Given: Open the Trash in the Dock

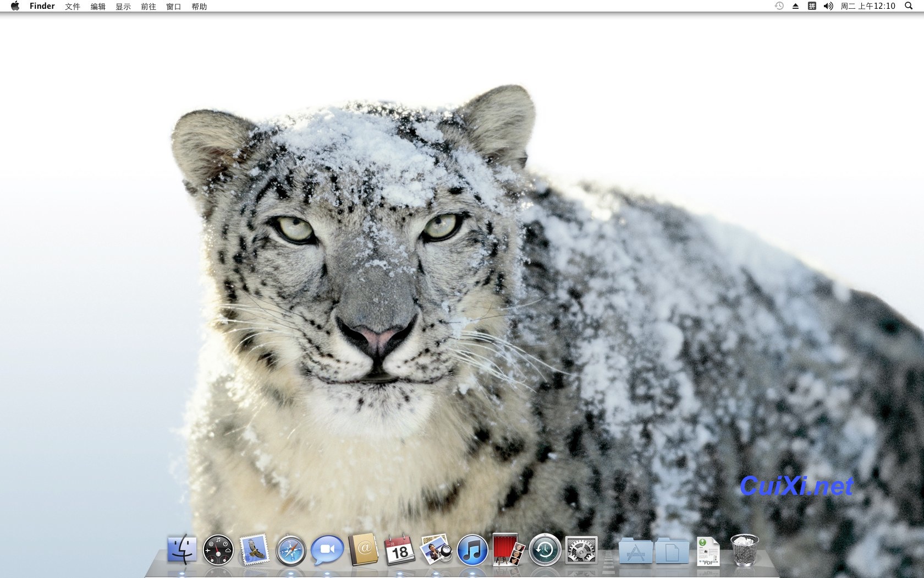Looking at the screenshot, I should pyautogui.click(x=744, y=550).
